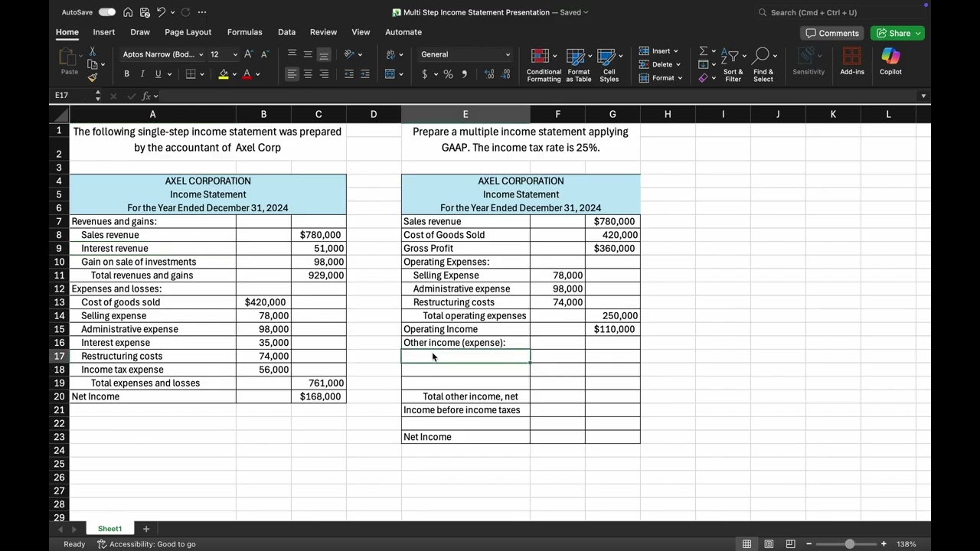The image size is (980, 551).
Task: Open the font size dropdown arrow
Action: pyautogui.click(x=234, y=54)
